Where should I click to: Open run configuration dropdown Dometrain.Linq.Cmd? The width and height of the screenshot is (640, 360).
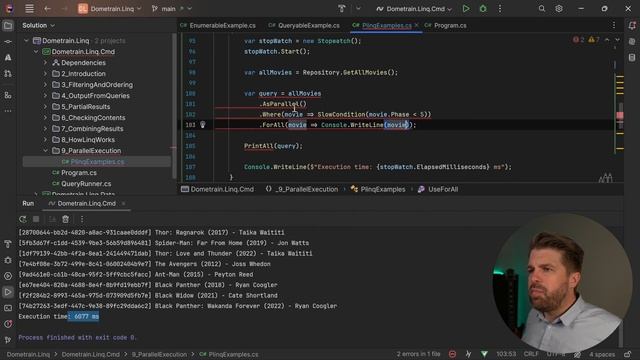415,9
